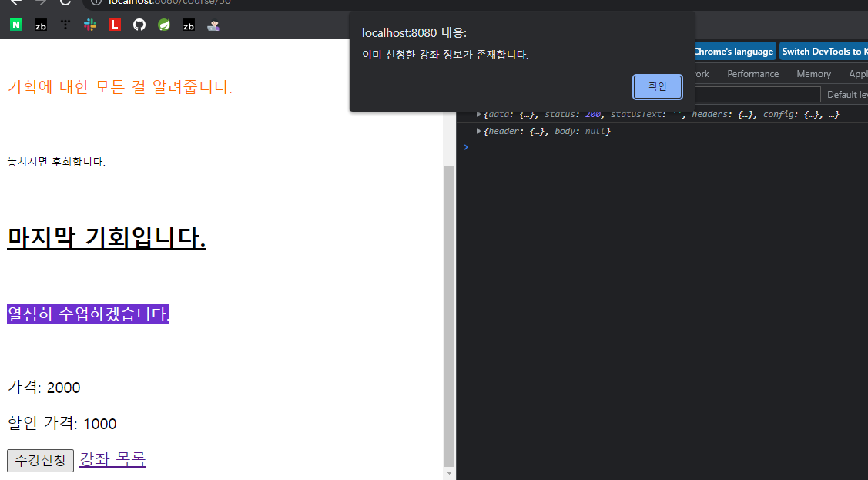Screen dimensions: 868x480
Task: Open the Spring leaf bookmark icon
Action: point(164,25)
